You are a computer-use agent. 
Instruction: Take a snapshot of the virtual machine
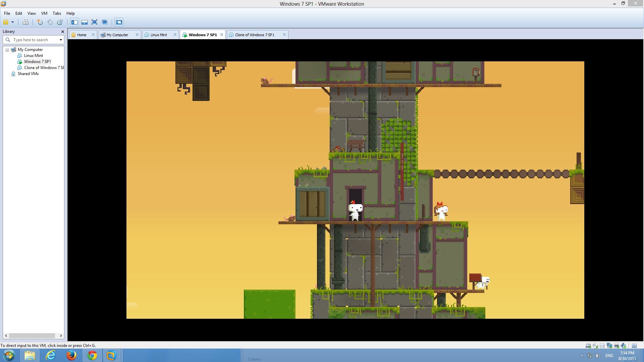(40, 22)
